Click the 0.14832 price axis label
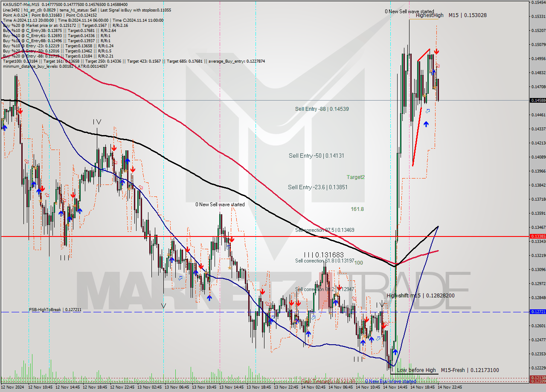The width and height of the screenshot is (546, 392). click(538, 73)
